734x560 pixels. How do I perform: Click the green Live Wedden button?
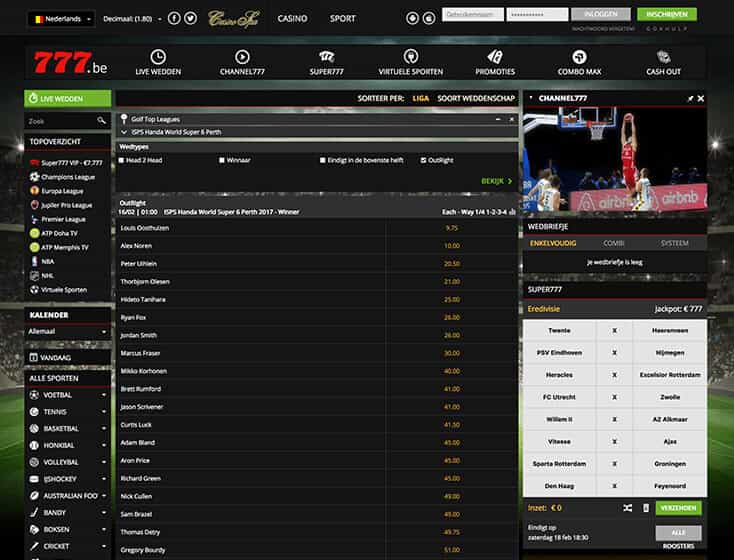pos(68,99)
